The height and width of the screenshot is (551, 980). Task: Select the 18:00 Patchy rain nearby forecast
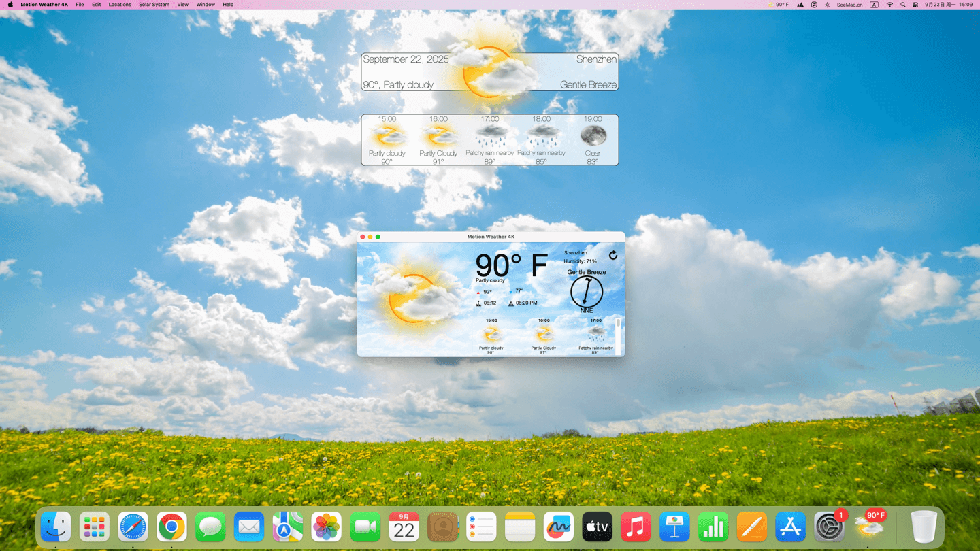541,139
